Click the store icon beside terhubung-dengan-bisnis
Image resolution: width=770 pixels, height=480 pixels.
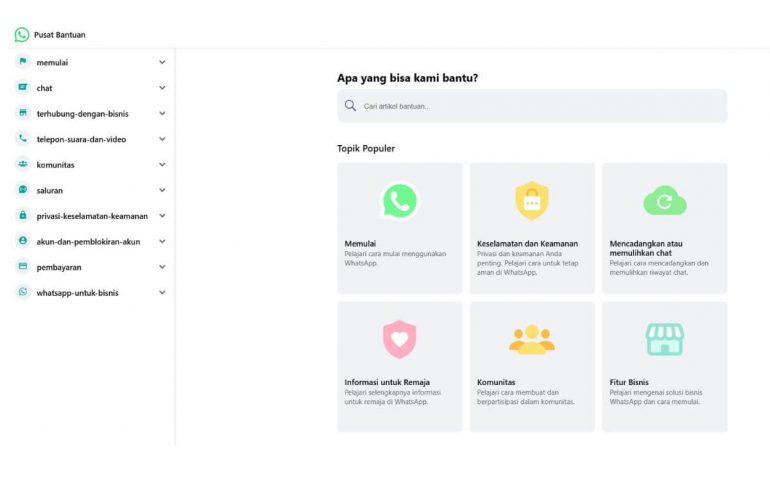point(23,113)
